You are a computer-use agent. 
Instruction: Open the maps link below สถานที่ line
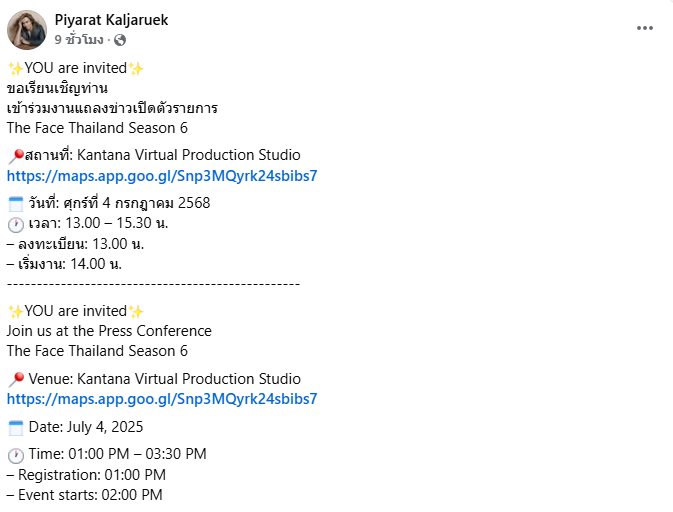tap(162, 175)
